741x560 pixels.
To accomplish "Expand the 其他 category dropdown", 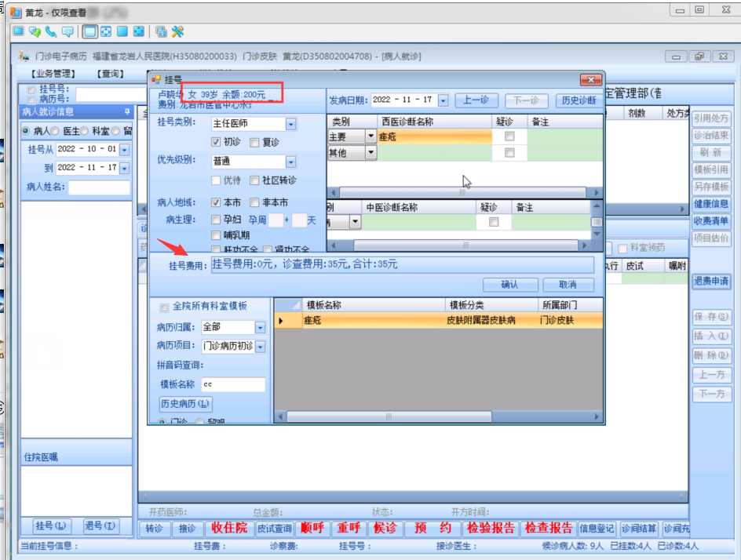I will tap(370, 152).
